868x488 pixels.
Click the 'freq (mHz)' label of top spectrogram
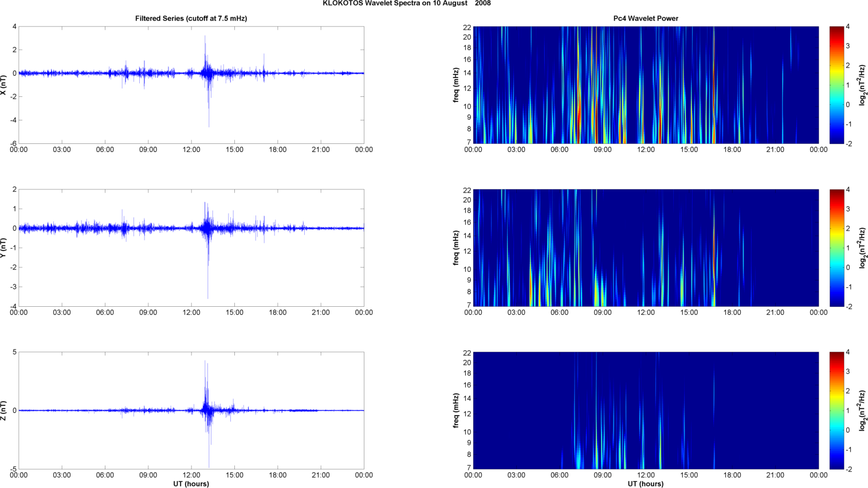(x=456, y=85)
